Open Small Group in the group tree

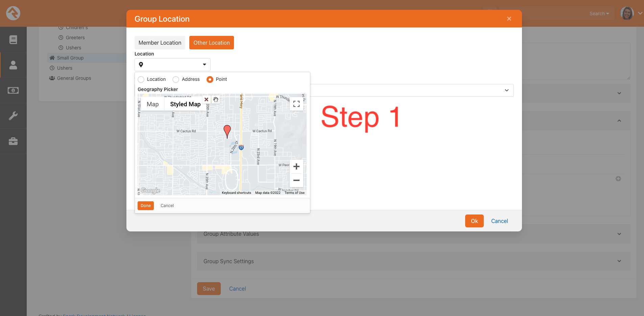pyautogui.click(x=70, y=58)
